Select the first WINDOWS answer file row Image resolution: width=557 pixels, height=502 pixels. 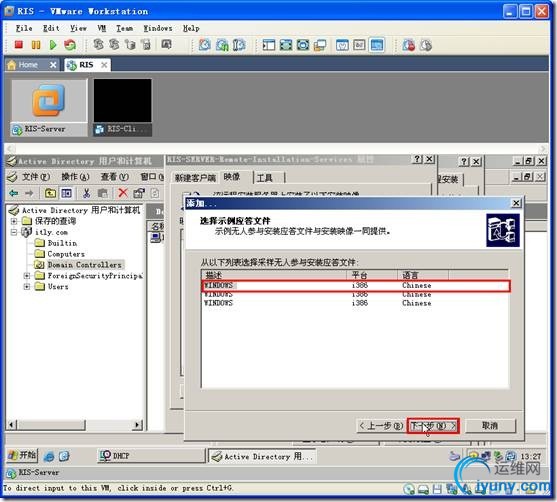click(356, 286)
